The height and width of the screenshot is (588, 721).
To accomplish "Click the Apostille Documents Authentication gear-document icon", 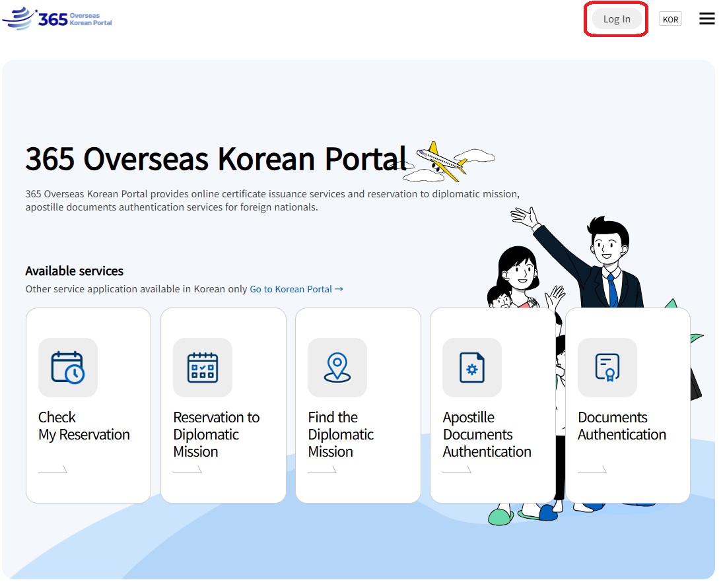I will [x=471, y=368].
